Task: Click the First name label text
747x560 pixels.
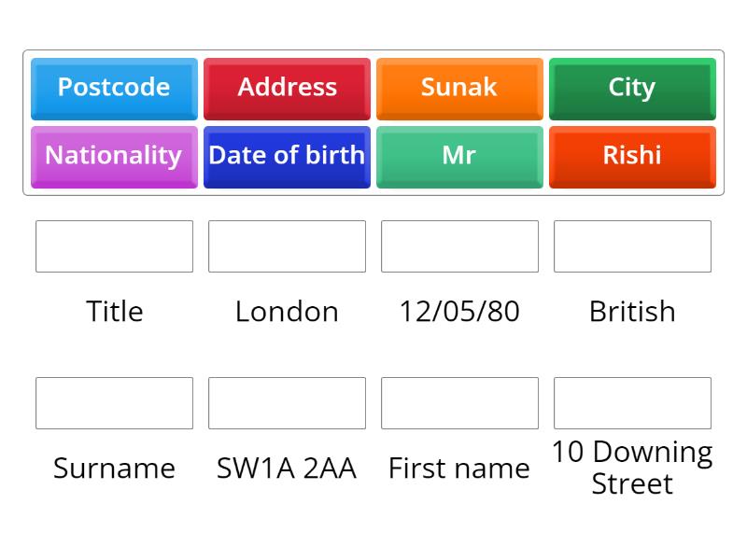Action: pos(459,469)
